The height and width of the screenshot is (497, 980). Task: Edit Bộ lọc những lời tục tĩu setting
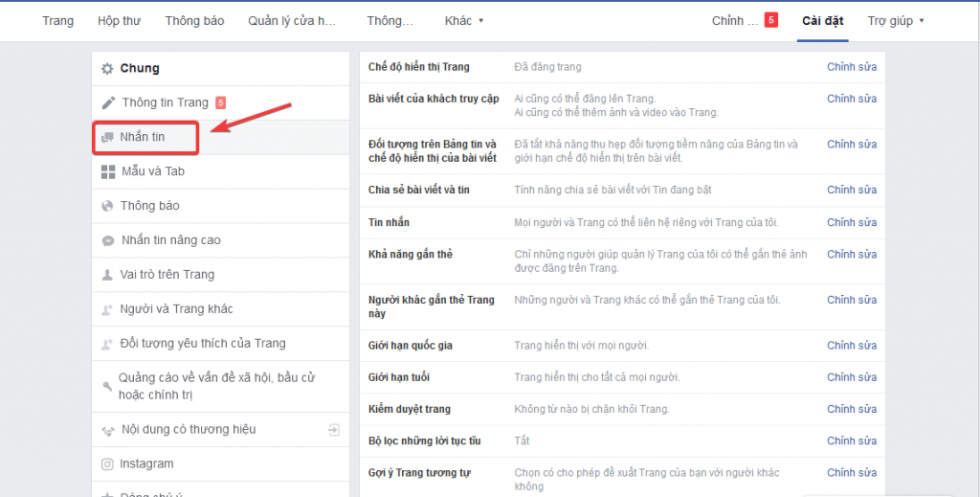click(x=851, y=441)
